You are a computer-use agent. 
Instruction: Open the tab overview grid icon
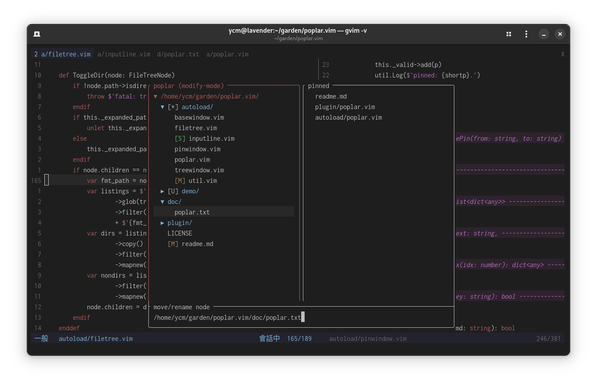point(509,34)
